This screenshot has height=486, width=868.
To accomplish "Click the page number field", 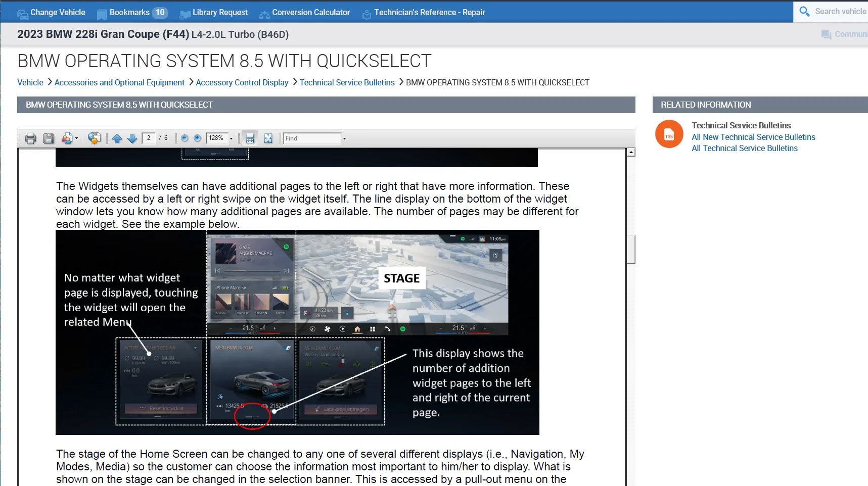I will (149, 138).
